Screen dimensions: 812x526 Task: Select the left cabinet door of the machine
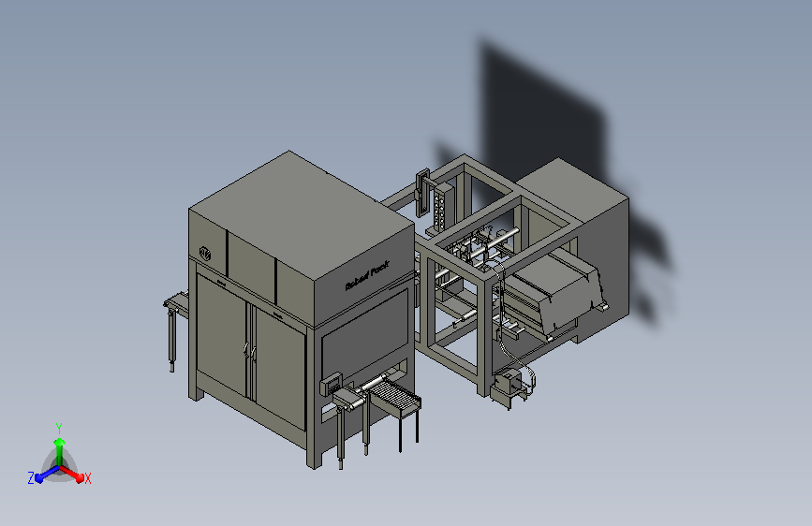[x=221, y=333]
